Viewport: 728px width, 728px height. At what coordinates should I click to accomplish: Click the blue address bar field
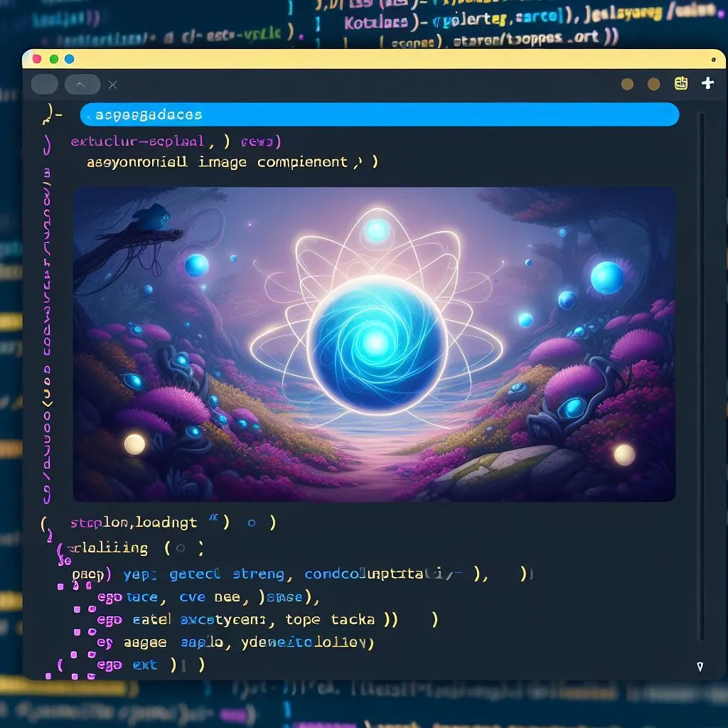379,114
